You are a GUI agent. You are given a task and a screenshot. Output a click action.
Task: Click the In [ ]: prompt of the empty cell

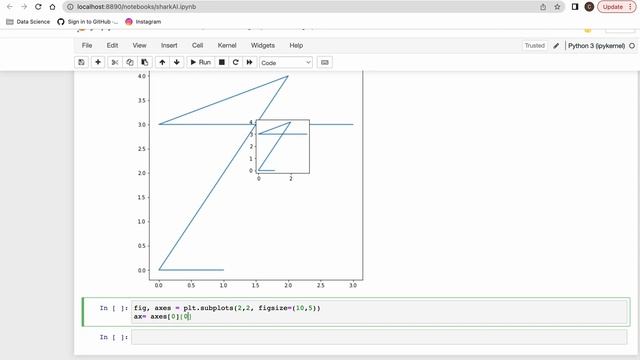(114, 337)
